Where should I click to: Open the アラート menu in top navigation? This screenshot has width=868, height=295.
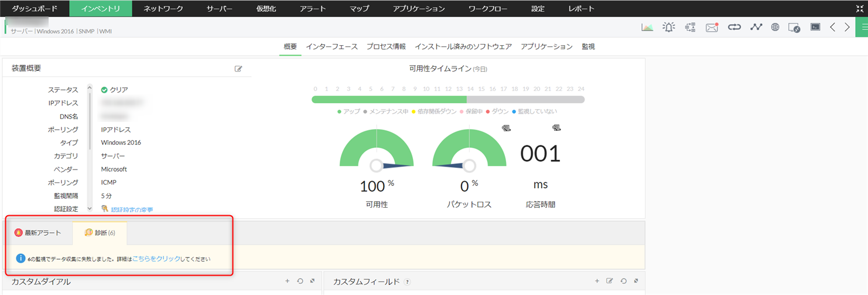coord(312,8)
